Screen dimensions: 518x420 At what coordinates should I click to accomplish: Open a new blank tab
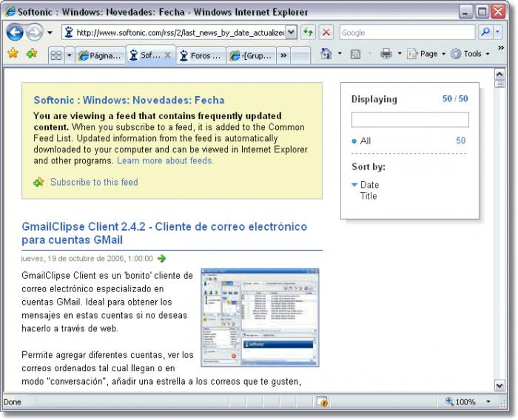point(301,55)
